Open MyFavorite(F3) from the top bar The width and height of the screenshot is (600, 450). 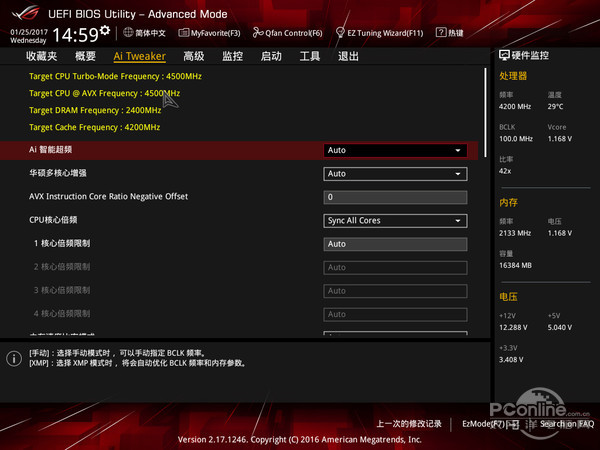tap(209, 33)
